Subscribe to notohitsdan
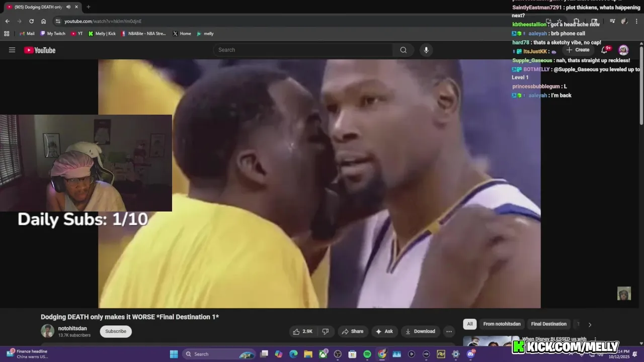The height and width of the screenshot is (362, 644). [x=116, y=331]
